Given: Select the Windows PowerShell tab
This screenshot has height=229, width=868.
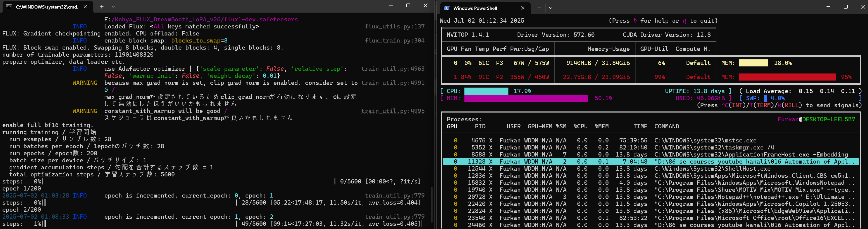Looking at the screenshot, I should pyautogui.click(x=475, y=8).
